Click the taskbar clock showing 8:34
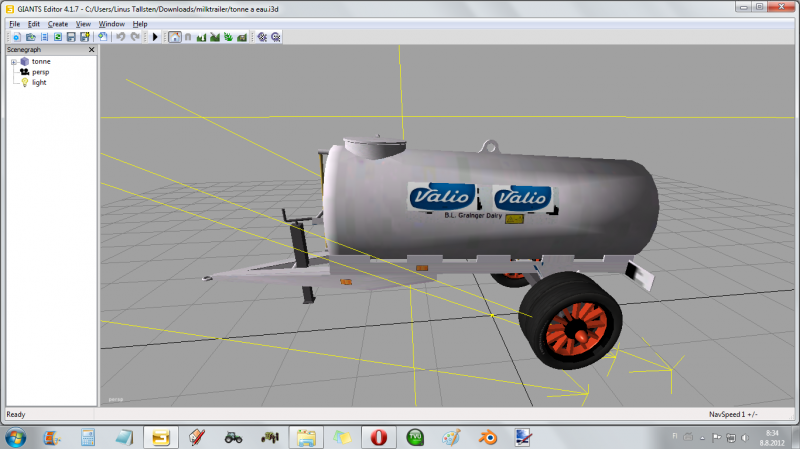This screenshot has height=449, width=800. [771, 438]
